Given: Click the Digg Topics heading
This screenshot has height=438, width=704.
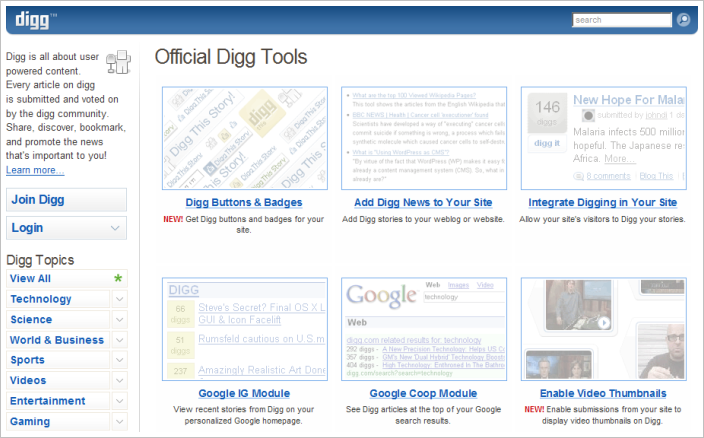Looking at the screenshot, I should point(40,260).
